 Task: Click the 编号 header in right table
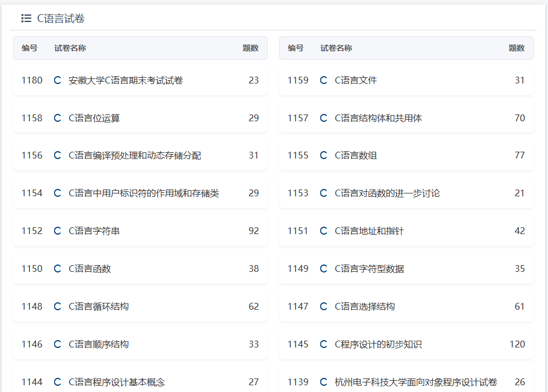295,48
